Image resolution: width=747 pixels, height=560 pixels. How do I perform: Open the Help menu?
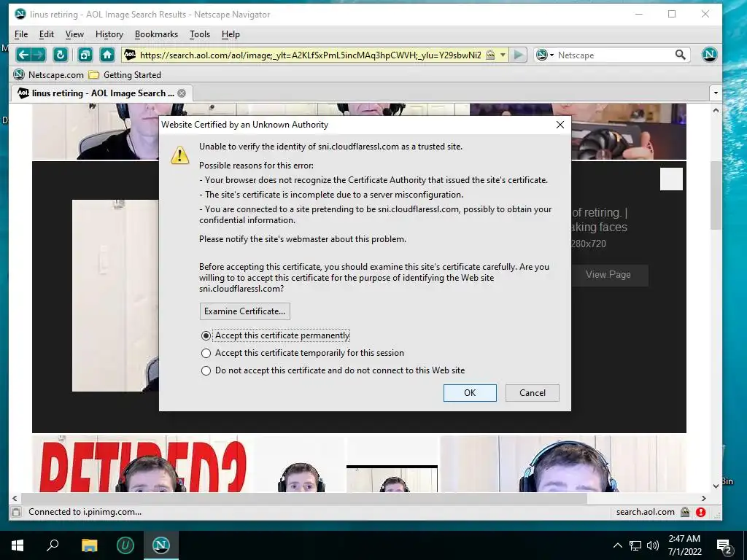pyautogui.click(x=231, y=34)
